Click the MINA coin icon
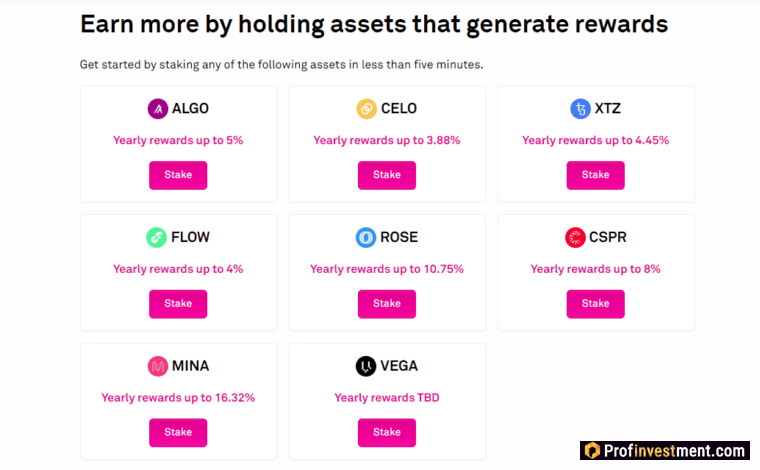This screenshot has width=760, height=470. point(157,367)
